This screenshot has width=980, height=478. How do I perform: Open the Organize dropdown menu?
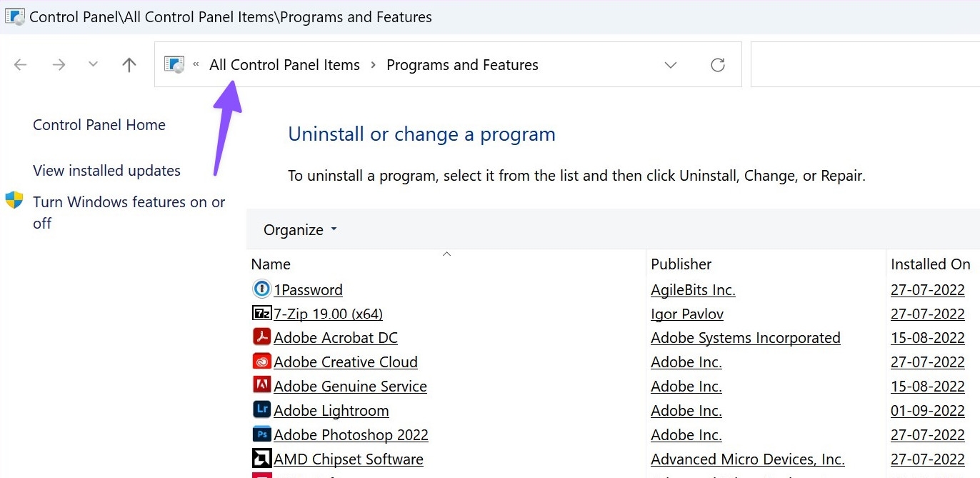click(300, 230)
